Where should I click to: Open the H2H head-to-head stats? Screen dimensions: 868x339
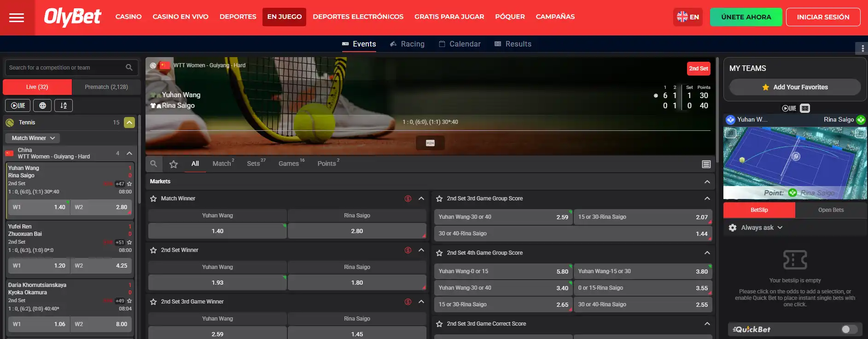[430, 143]
